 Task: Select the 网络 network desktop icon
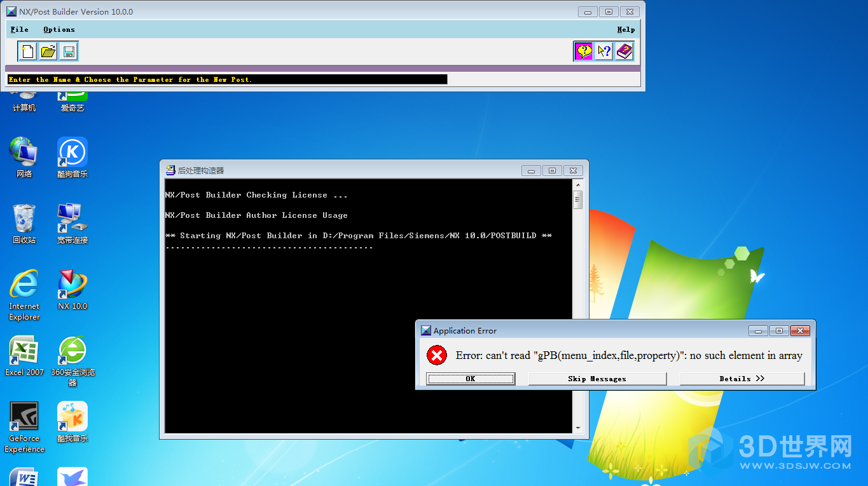point(24,157)
